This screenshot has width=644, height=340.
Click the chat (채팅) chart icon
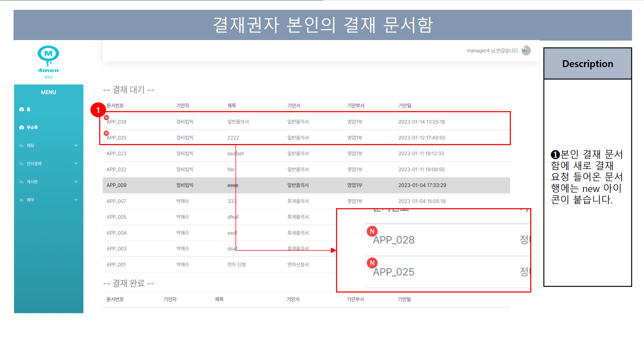(x=21, y=146)
